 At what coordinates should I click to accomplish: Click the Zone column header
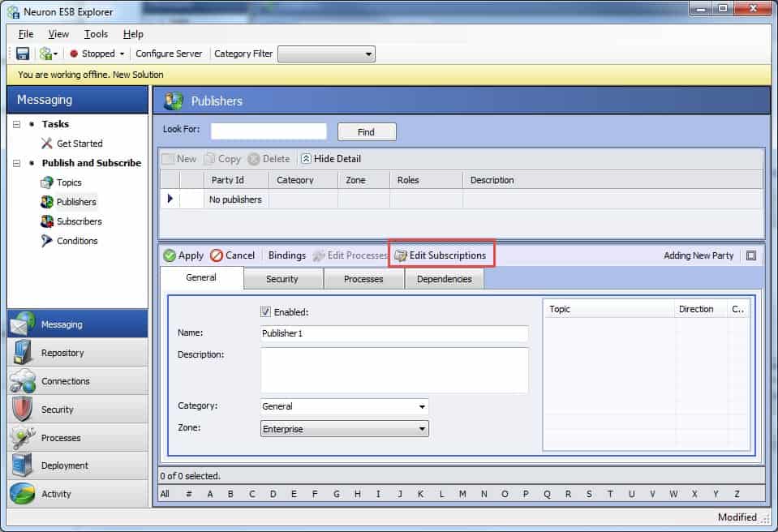coord(363,180)
